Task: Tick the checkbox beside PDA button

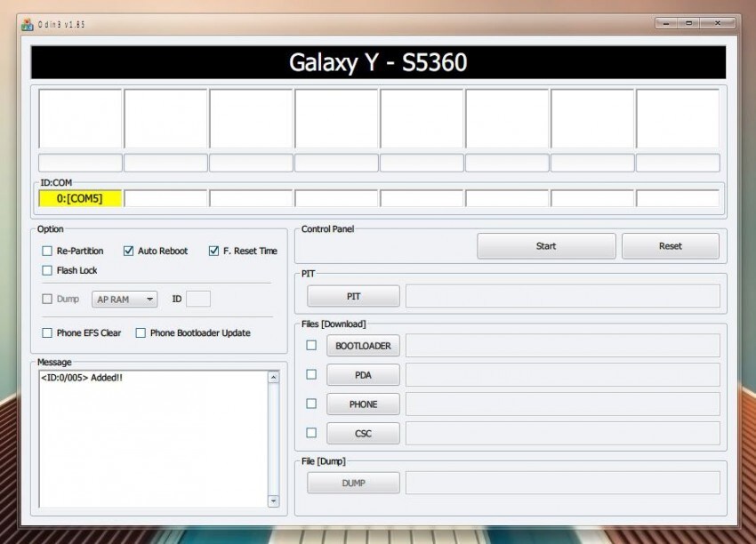Action: click(x=311, y=374)
